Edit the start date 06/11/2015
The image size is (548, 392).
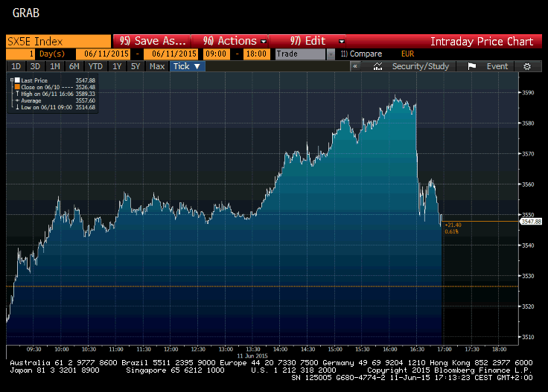[103, 54]
